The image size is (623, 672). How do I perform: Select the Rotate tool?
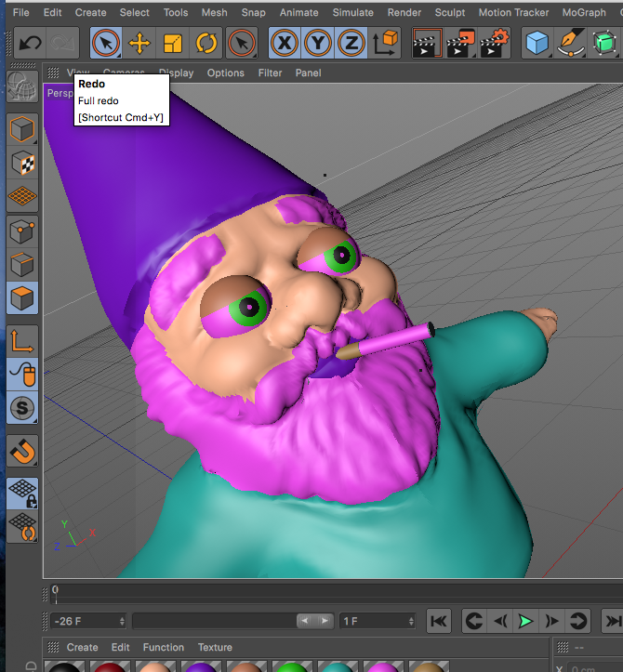pos(206,43)
